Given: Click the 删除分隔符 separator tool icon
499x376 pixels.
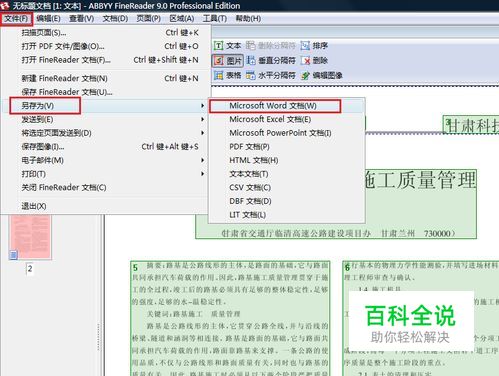Looking at the screenshot, I should 250,46.
